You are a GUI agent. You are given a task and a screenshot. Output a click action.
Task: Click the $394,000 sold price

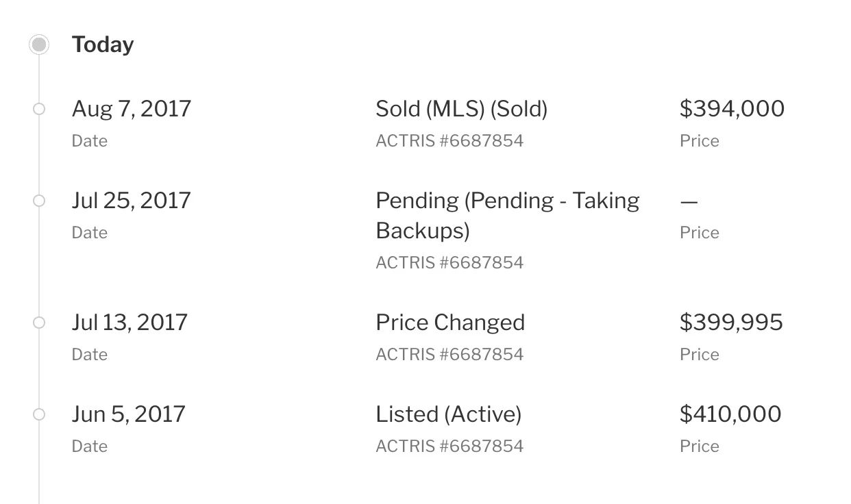pos(732,109)
